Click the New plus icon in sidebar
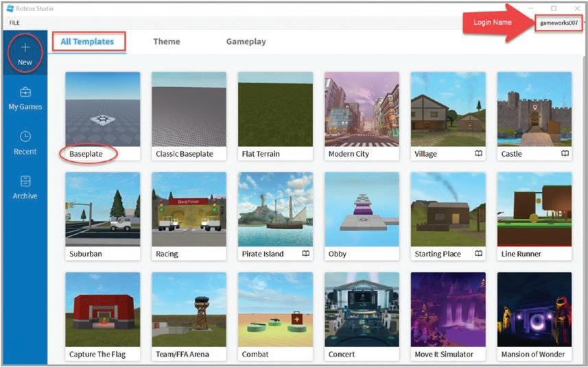Viewport: 588px width, 367px height. [25, 47]
